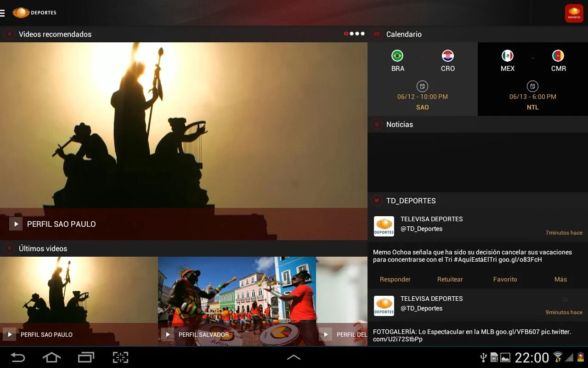Screen dimensions: 588x368
Task: Tap the "06/13 - 6:00 PM" match time
Action: point(533,97)
